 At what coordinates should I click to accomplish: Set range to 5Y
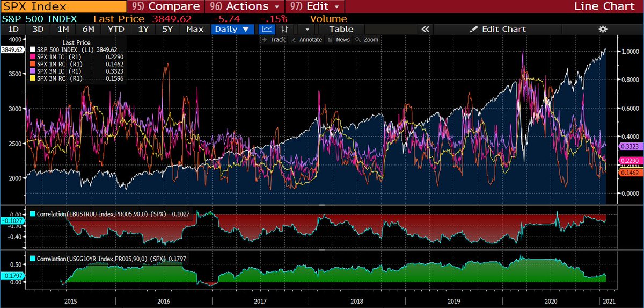pyautogui.click(x=168, y=29)
